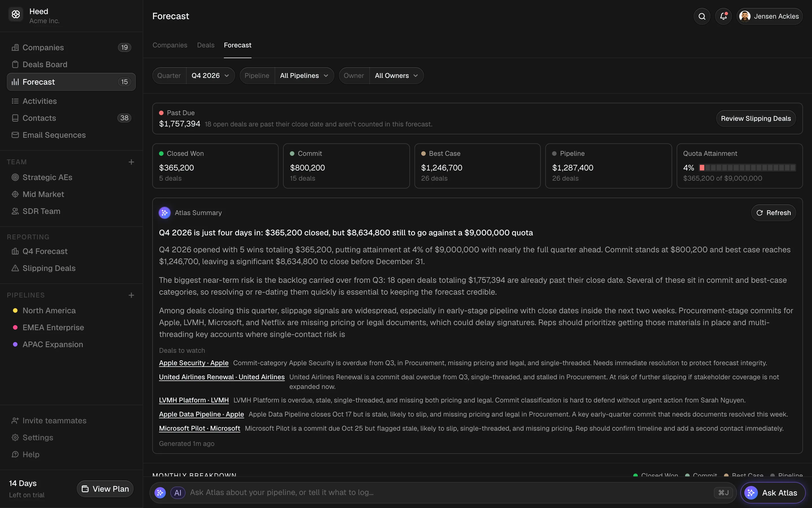The width and height of the screenshot is (812, 508).
Task: Click the Closed Won summary card
Action: pyautogui.click(x=215, y=166)
